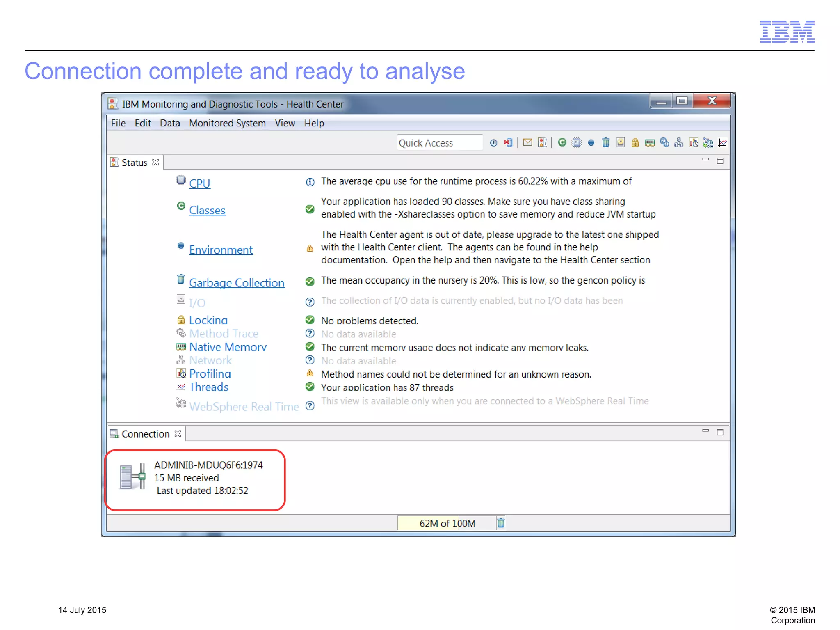The width and height of the screenshot is (840, 630).
Task: Open the Threads link
Action: (209, 387)
